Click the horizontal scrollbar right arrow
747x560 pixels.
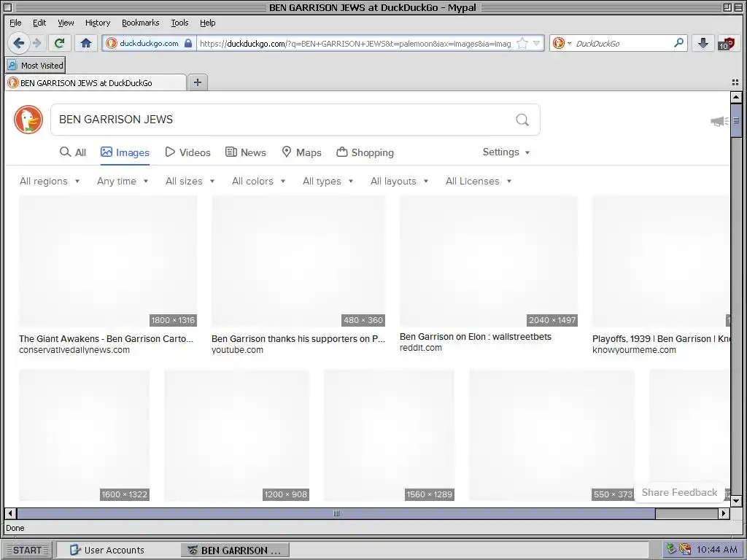[724, 513]
